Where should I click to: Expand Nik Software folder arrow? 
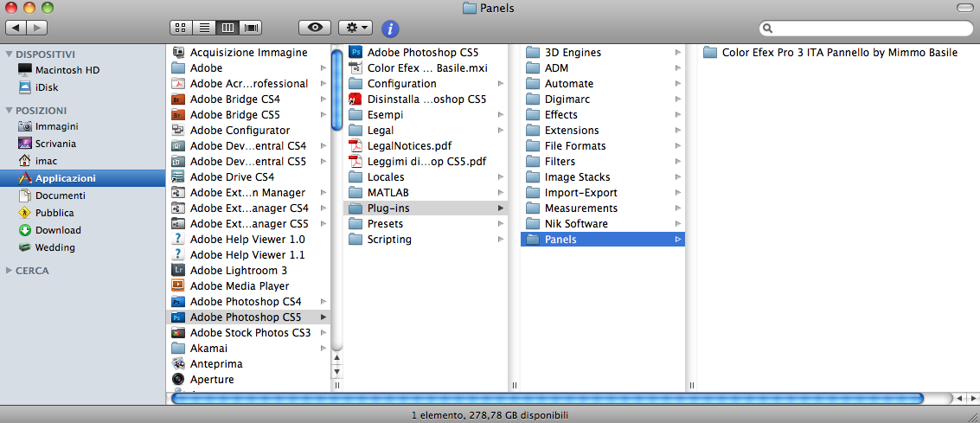678,224
